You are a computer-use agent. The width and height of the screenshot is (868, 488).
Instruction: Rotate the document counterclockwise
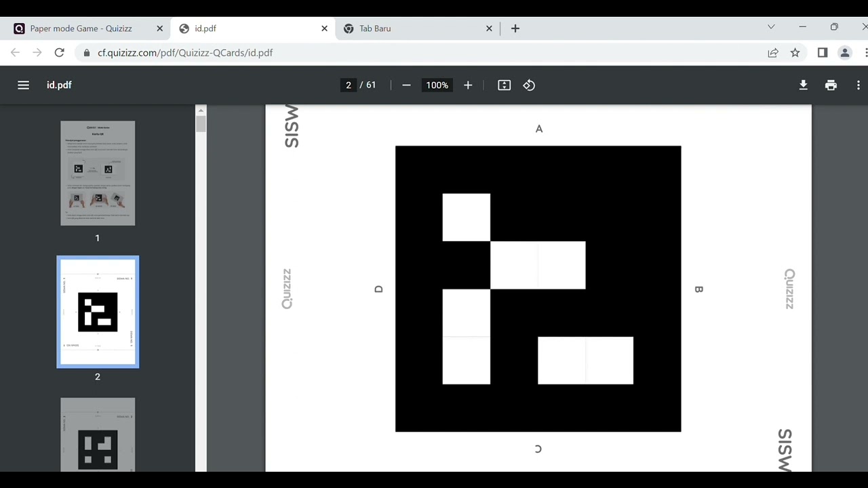click(529, 85)
